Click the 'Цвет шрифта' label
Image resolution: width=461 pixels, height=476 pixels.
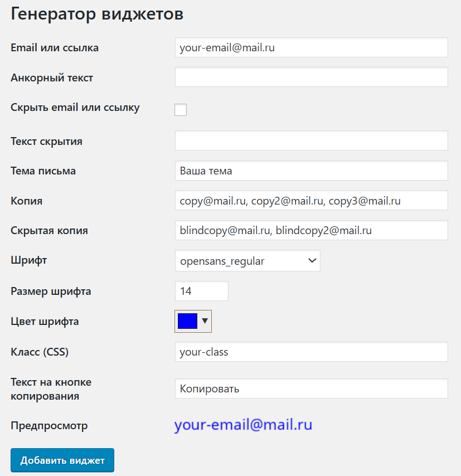45,321
